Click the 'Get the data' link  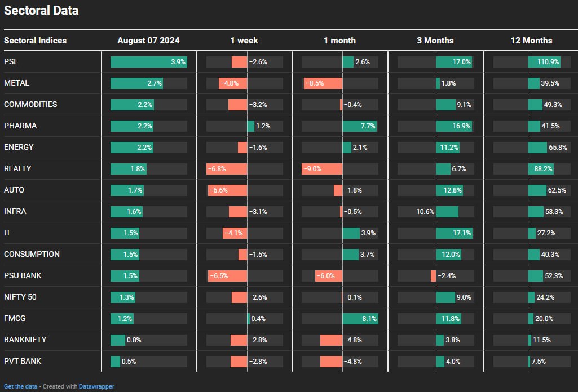[x=20, y=386]
